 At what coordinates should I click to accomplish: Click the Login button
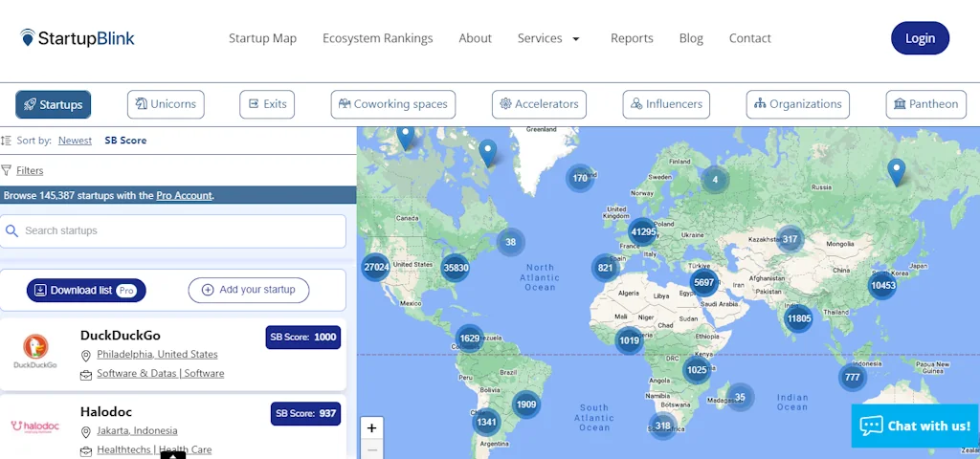920,38
